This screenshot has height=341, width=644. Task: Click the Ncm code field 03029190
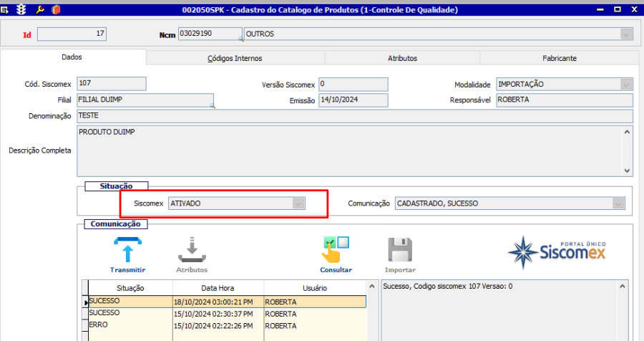(x=210, y=34)
